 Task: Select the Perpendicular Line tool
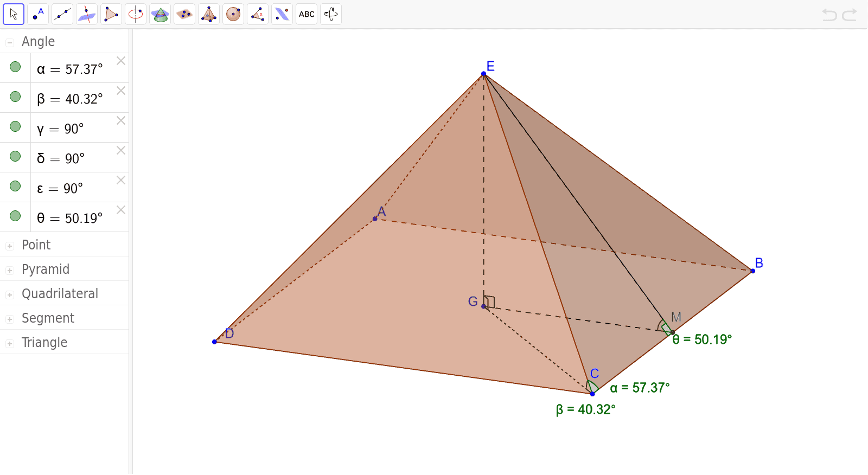pyautogui.click(x=87, y=14)
